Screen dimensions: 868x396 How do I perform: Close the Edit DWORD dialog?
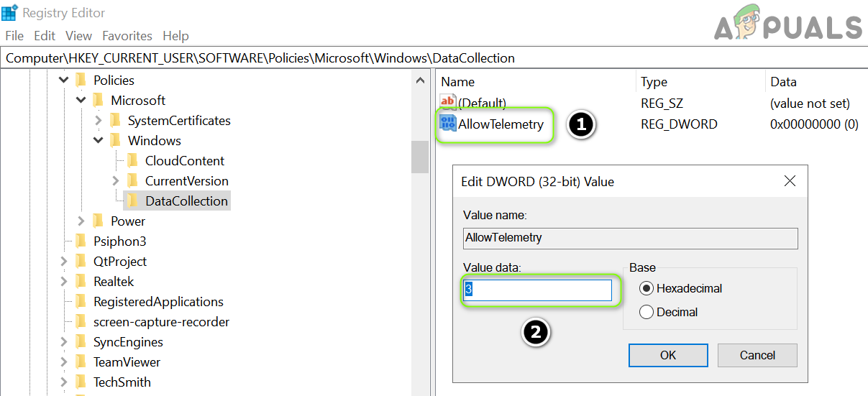[x=790, y=181]
